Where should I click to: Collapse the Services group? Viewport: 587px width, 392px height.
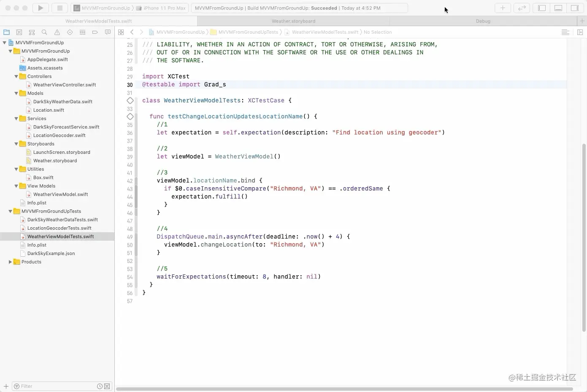pyautogui.click(x=16, y=118)
